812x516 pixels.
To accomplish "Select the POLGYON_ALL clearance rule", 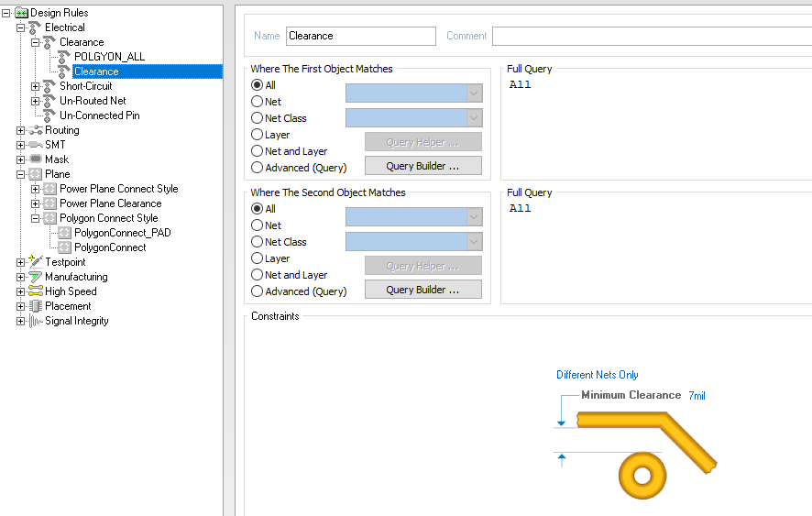I will (x=109, y=57).
